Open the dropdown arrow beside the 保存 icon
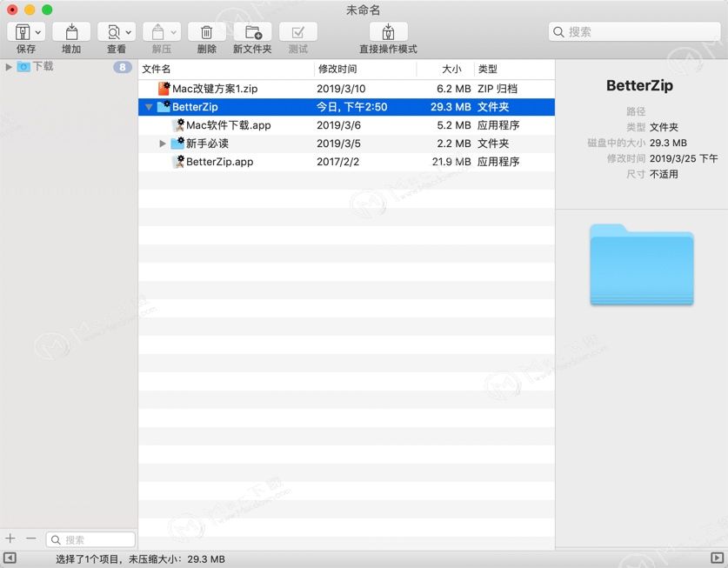728x568 pixels. [38, 32]
